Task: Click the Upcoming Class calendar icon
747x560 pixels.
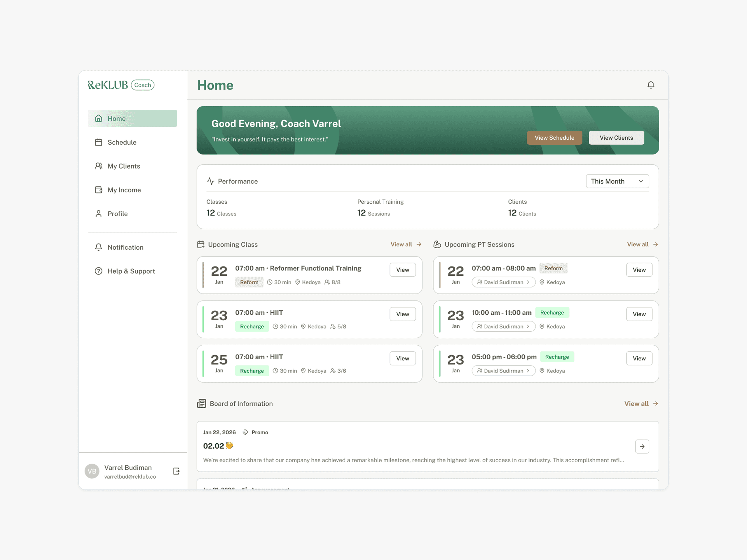Action: click(x=201, y=244)
